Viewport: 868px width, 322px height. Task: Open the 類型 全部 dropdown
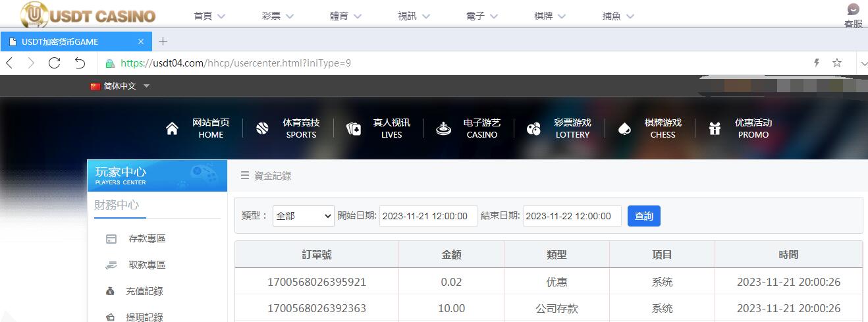(304, 216)
